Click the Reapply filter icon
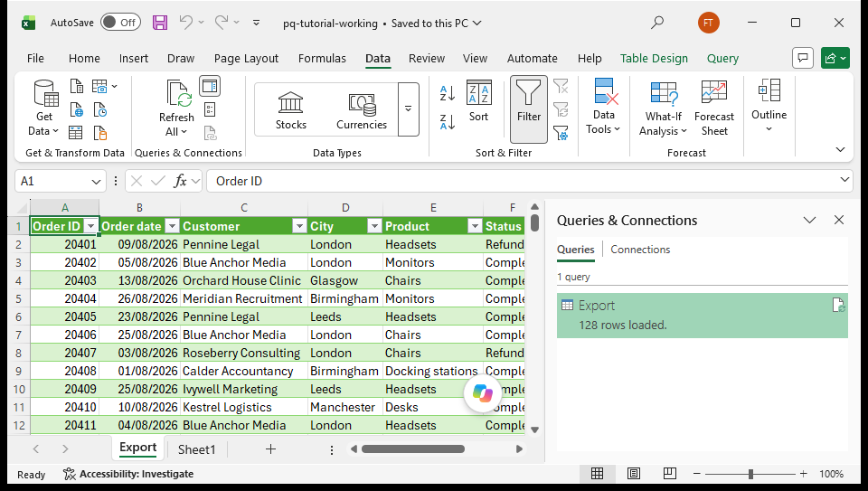 [561, 109]
